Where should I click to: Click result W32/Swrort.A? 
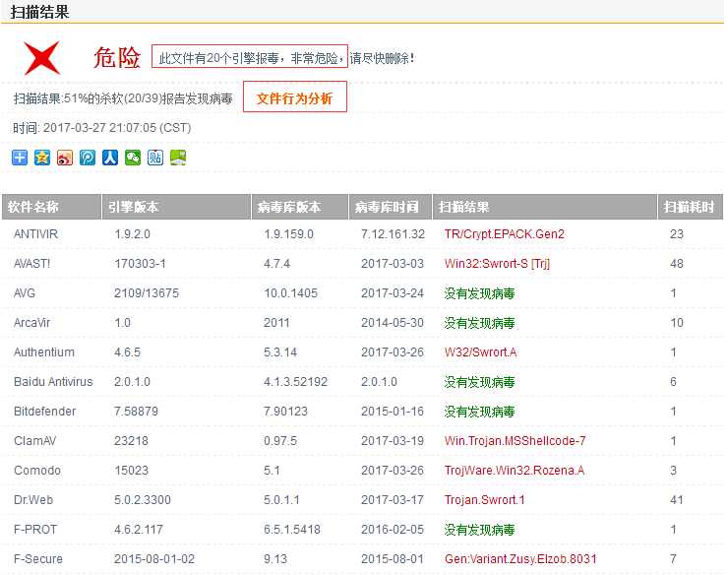click(x=480, y=352)
